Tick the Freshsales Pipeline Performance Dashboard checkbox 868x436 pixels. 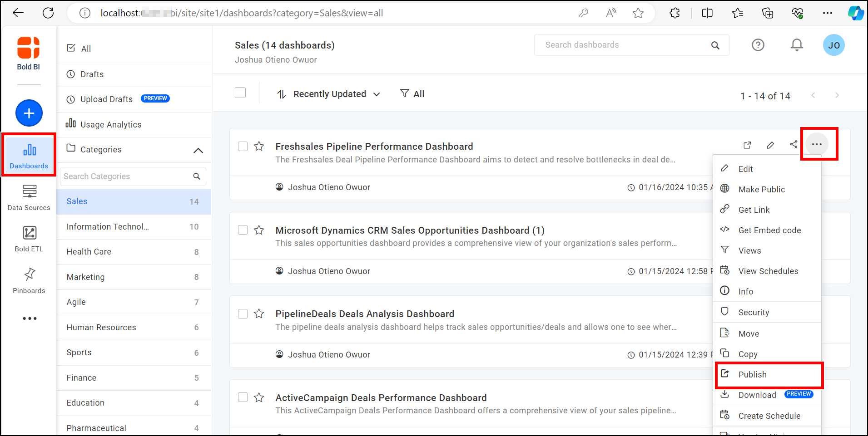pos(243,146)
